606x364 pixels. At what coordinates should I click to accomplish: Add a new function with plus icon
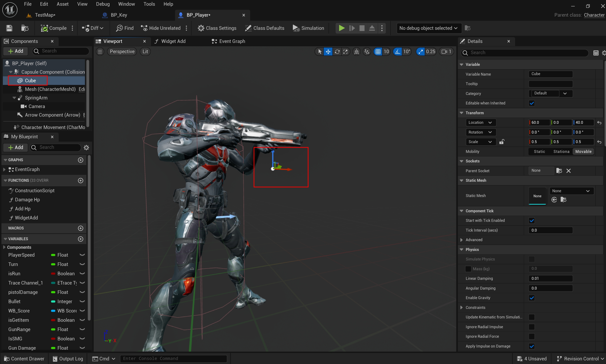tap(80, 181)
